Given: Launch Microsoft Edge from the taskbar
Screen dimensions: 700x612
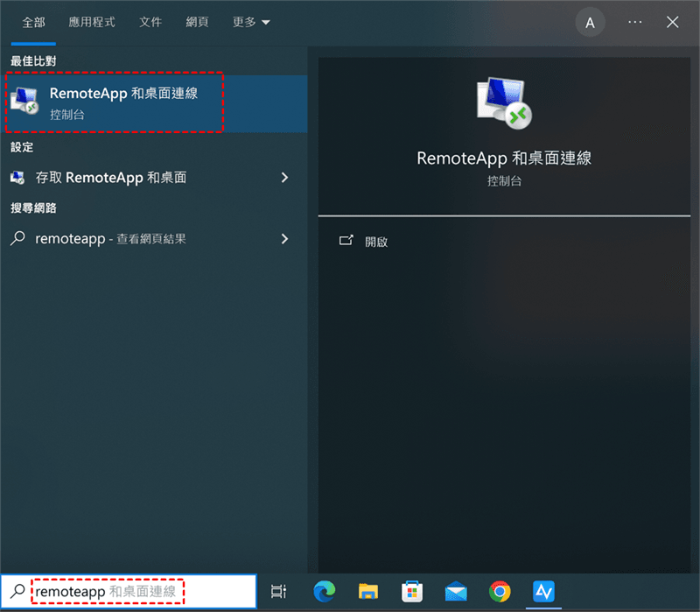Looking at the screenshot, I should point(324,592).
